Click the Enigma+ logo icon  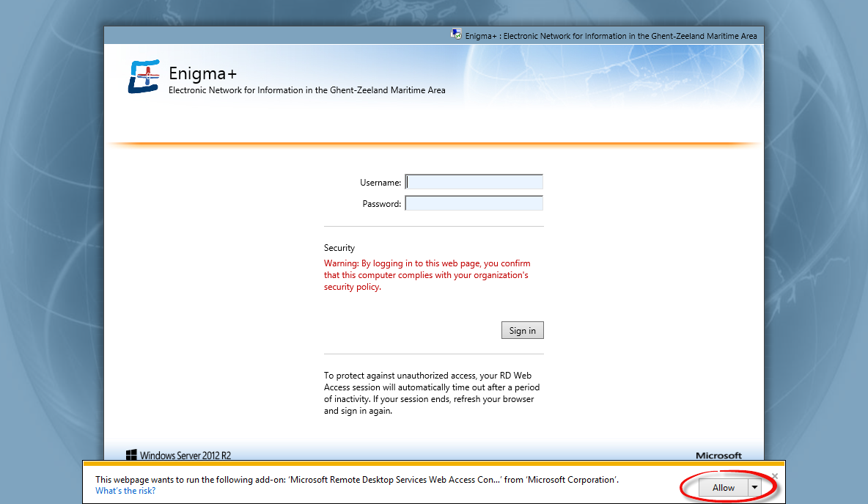(x=144, y=77)
